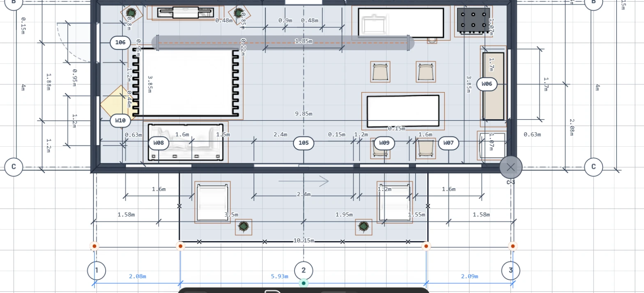The width and height of the screenshot is (644, 293).
Task: Click the blue 5.93m dimension
Action: point(279,277)
